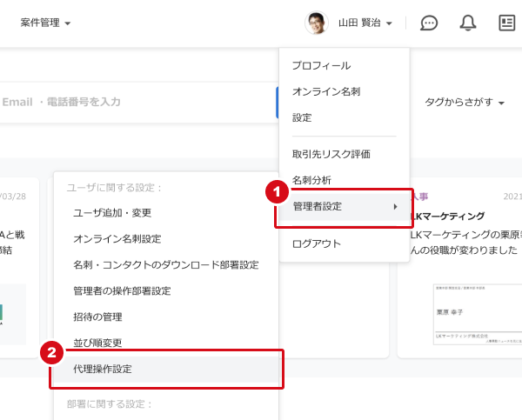Screen dimensions: 522x420
Task: Choose オンライン名刺 in the menu
Action: 326,91
